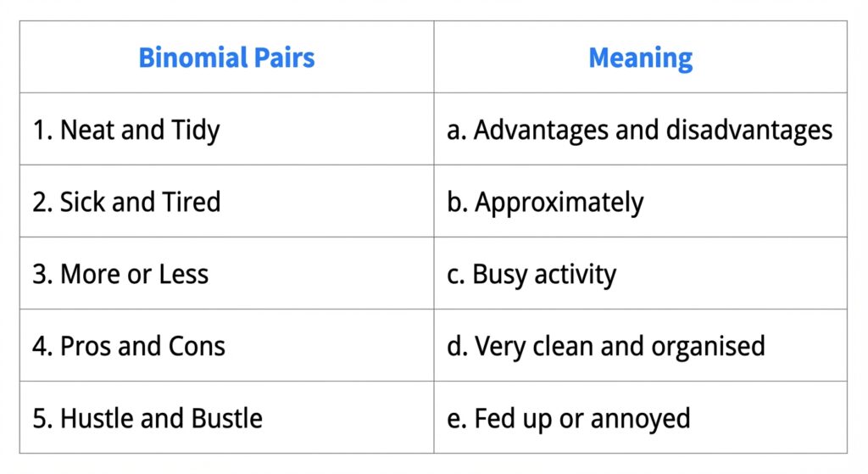Image resolution: width=868 pixels, height=474 pixels.
Task: Choose meaning 'b. Approximately'
Action: [545, 202]
